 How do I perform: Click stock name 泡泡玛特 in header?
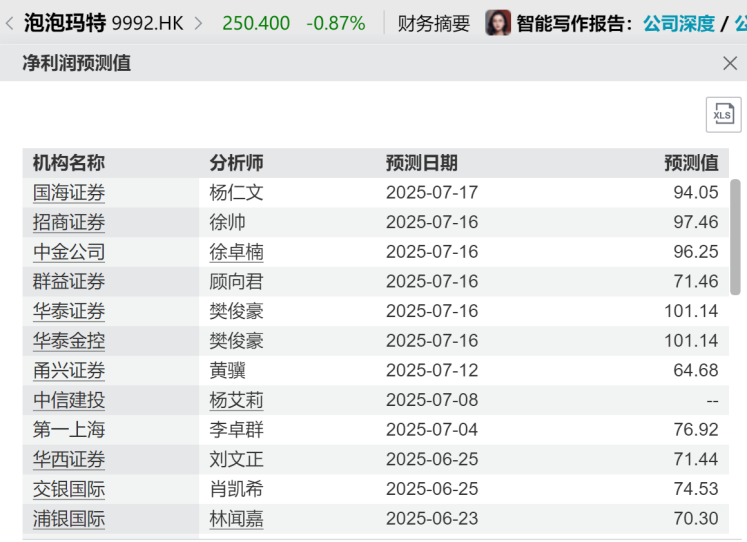[65, 23]
